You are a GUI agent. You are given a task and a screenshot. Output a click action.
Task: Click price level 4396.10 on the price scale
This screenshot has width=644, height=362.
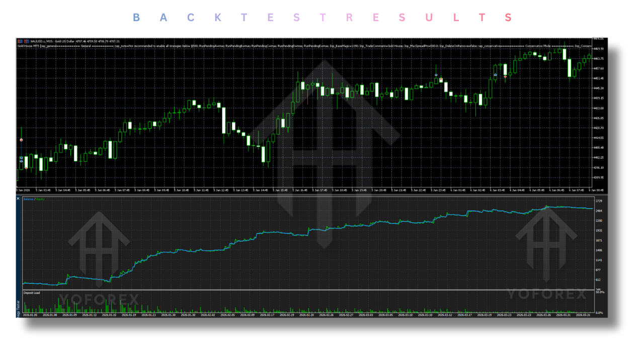click(x=598, y=167)
